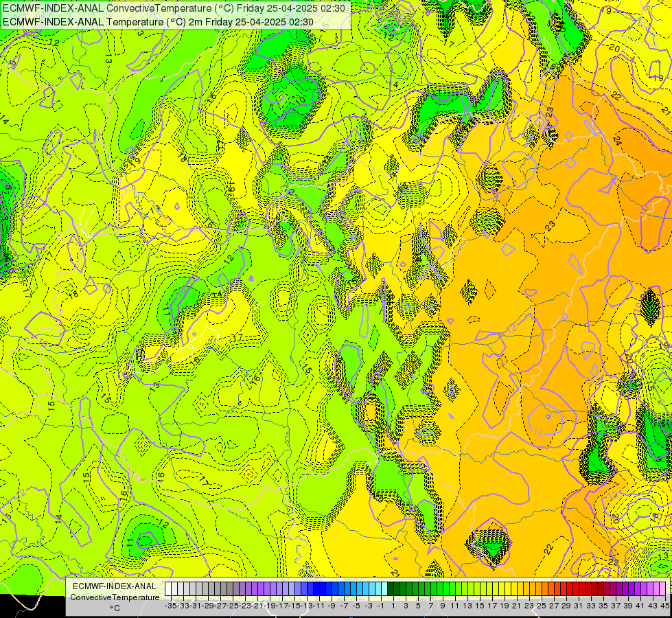Screen dimensions: 672x618
Task: Click the legend scale value -19
Action: tap(270, 606)
